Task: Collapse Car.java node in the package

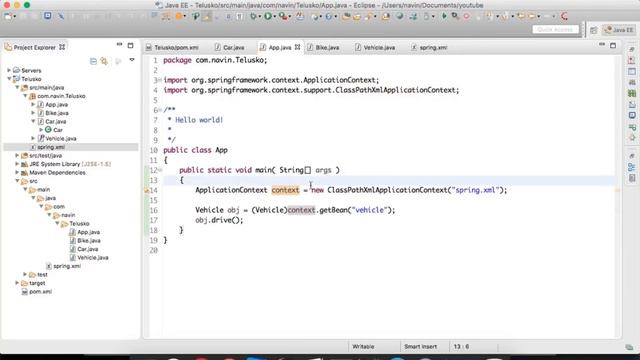Action: click(x=33, y=121)
